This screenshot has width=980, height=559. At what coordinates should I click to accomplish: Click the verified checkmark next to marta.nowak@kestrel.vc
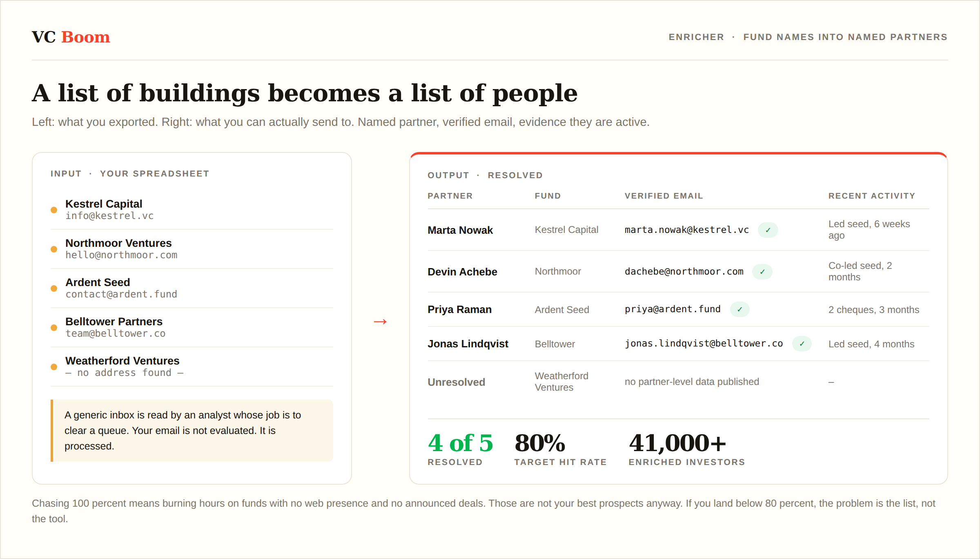click(768, 230)
